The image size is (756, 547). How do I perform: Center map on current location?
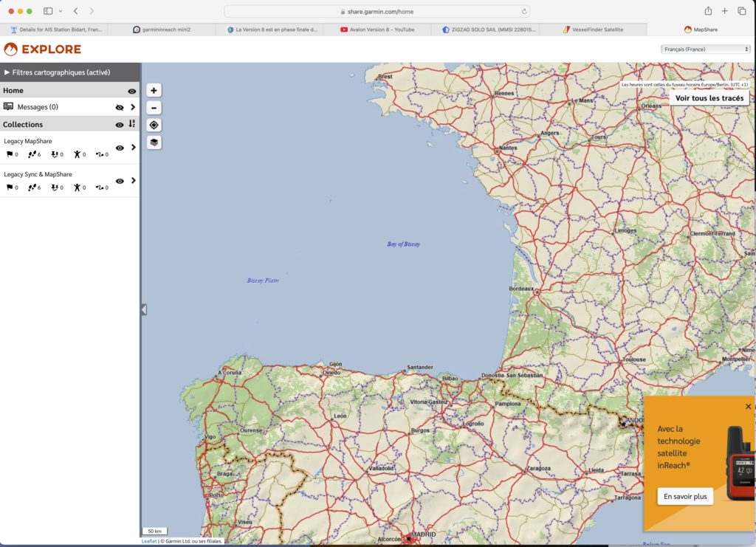[154, 125]
